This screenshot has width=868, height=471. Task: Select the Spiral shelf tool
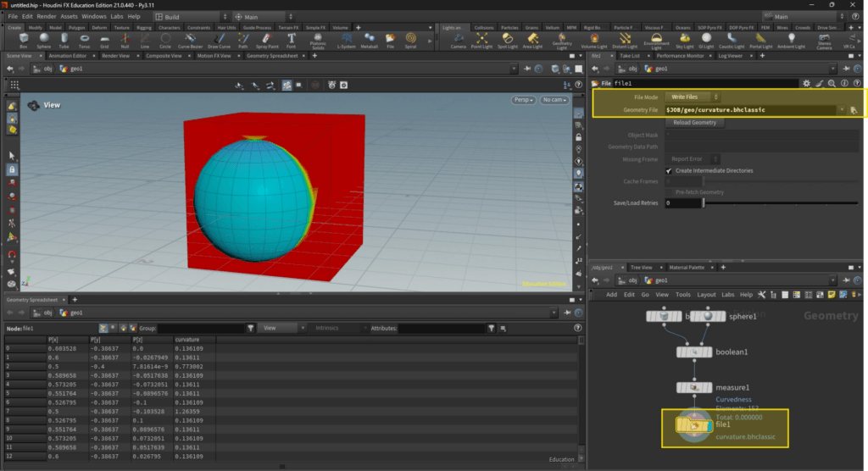pyautogui.click(x=411, y=41)
